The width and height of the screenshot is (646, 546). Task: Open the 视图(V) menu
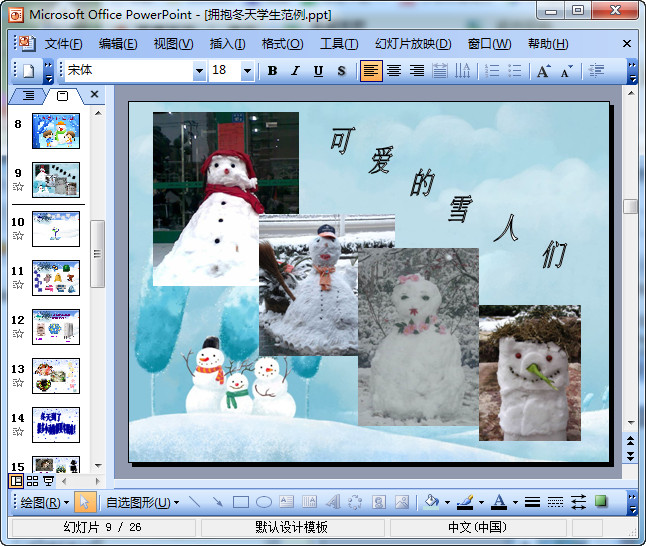coord(173,44)
